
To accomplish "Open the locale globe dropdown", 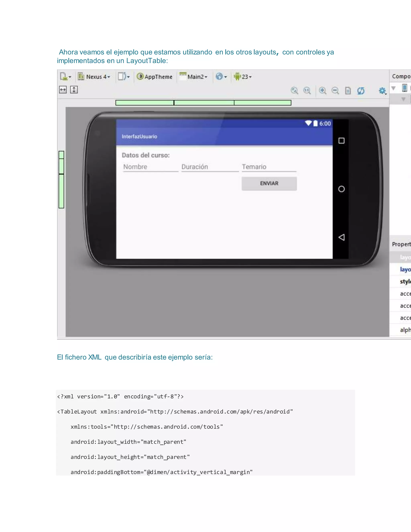I will coord(221,77).
